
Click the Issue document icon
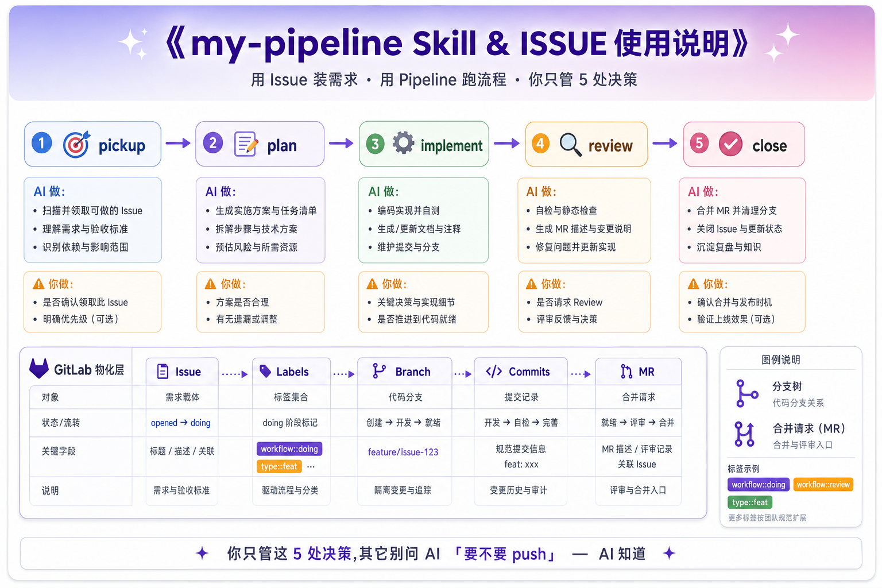163,372
